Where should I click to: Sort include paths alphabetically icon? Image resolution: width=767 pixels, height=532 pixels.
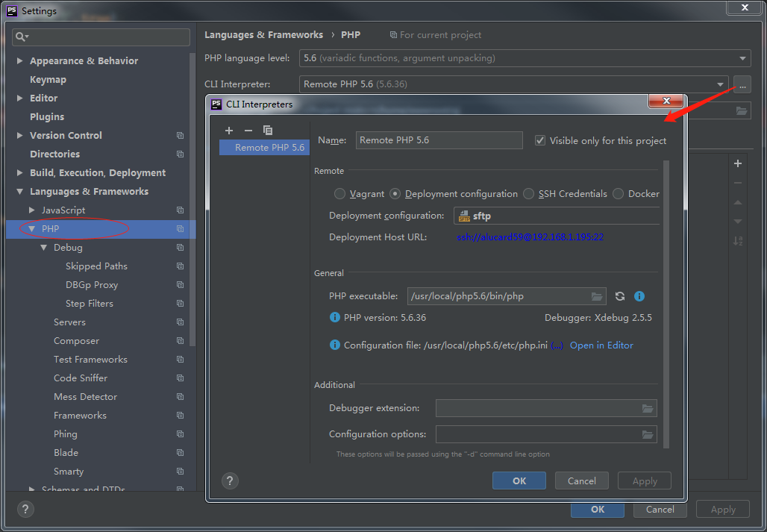click(x=738, y=240)
